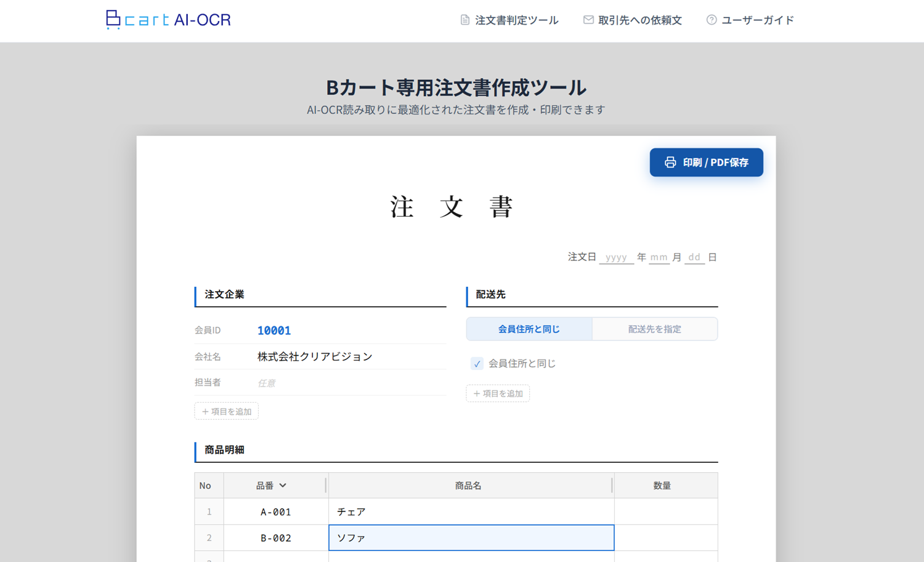Image resolution: width=924 pixels, height=562 pixels.
Task: Click the 担当者 optional input field
Action: (350, 383)
